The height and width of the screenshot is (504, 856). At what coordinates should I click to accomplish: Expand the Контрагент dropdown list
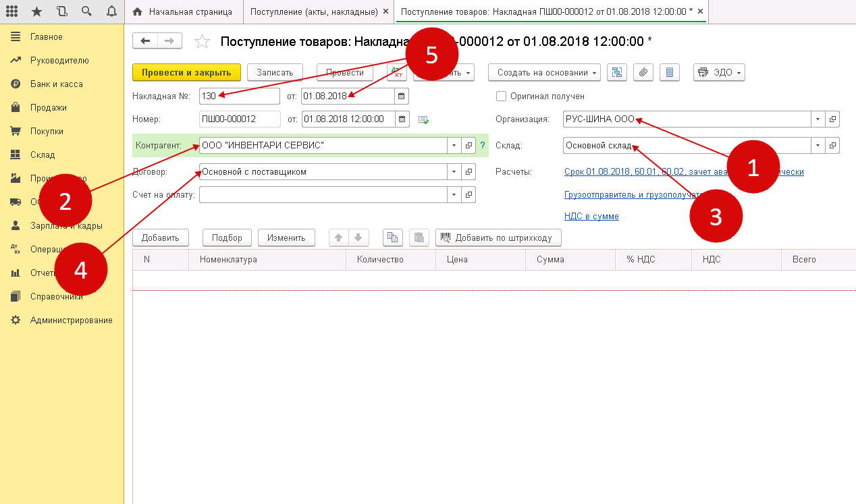453,146
